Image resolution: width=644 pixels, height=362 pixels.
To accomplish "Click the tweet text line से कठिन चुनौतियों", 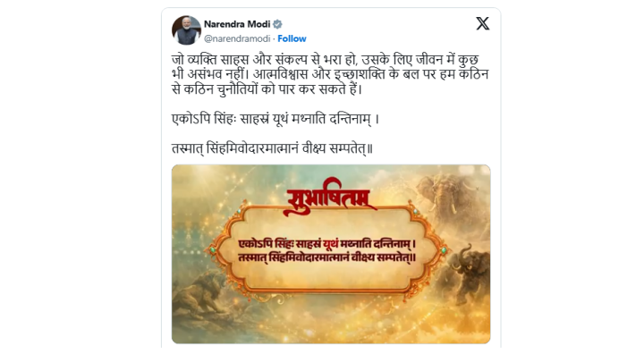I will [267, 89].
